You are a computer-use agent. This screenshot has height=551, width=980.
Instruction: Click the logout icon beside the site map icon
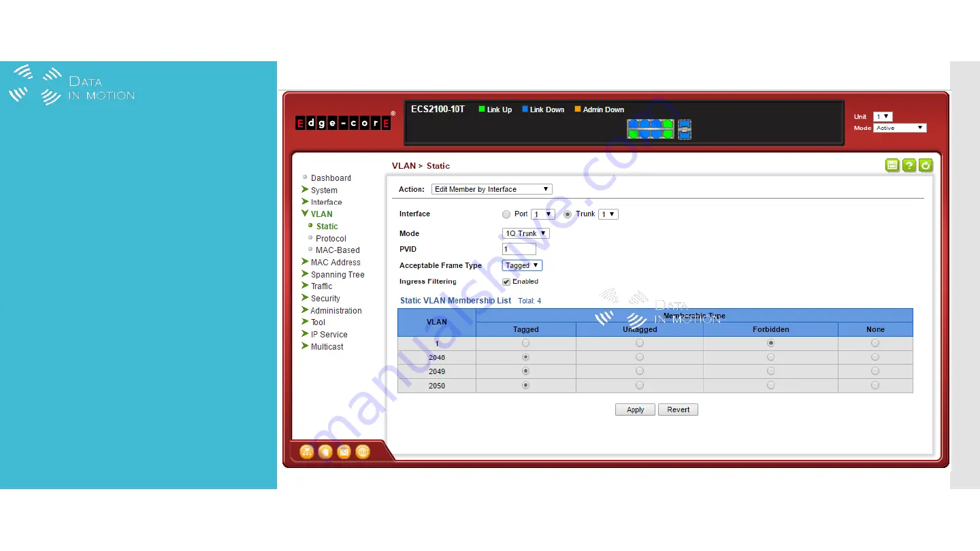pyautogui.click(x=325, y=452)
